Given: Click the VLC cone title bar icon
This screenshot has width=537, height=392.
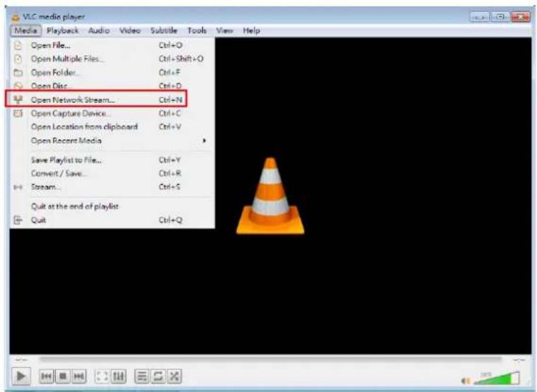Looking at the screenshot, I should tap(16, 17).
